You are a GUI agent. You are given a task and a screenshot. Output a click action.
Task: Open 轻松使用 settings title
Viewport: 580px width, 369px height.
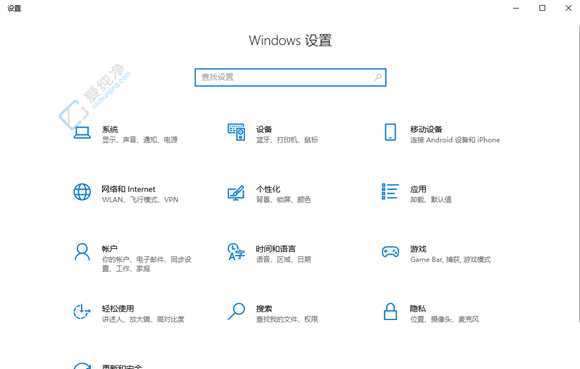click(x=118, y=309)
